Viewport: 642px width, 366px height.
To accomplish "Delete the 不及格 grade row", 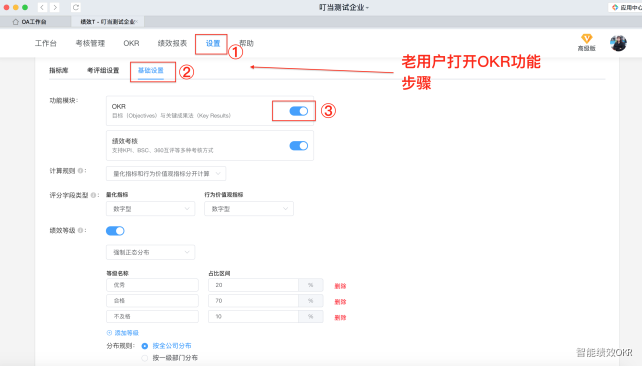I will tap(340, 317).
